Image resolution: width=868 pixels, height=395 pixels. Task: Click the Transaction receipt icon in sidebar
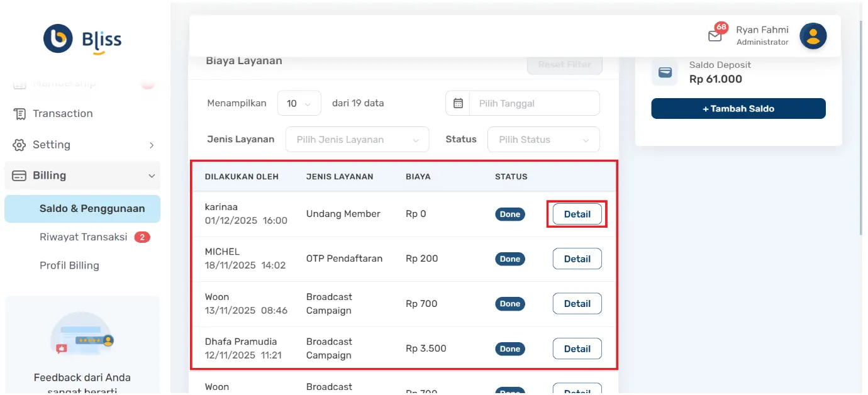click(x=19, y=114)
